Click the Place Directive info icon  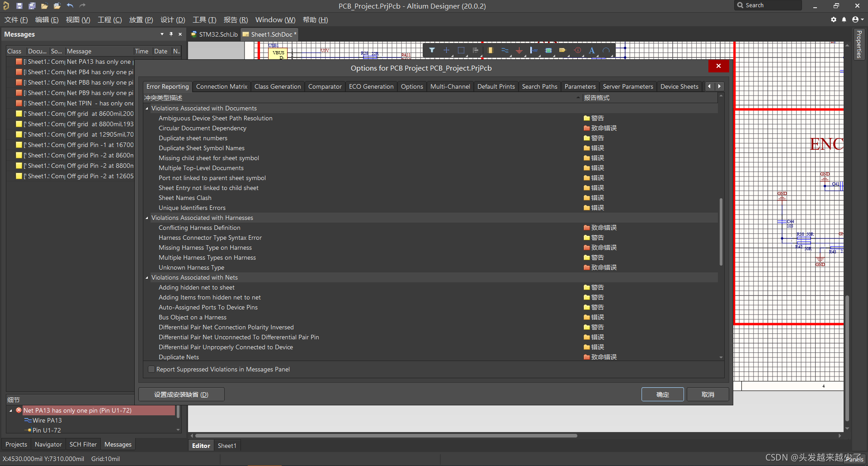point(577,50)
